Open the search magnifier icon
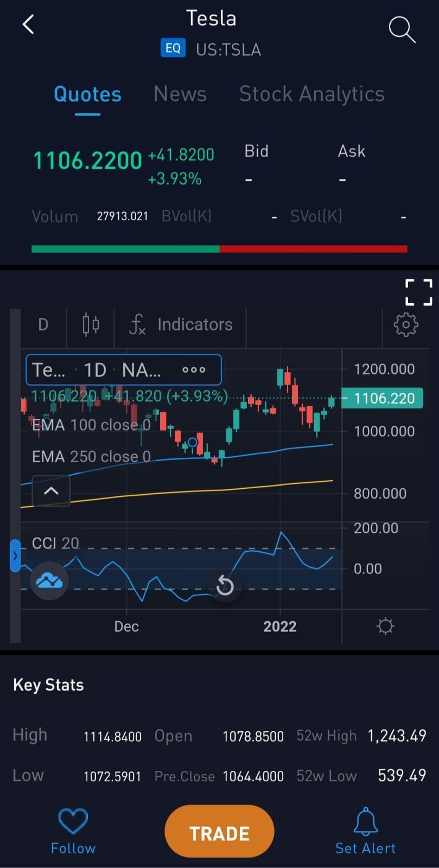The width and height of the screenshot is (439, 868). click(402, 29)
